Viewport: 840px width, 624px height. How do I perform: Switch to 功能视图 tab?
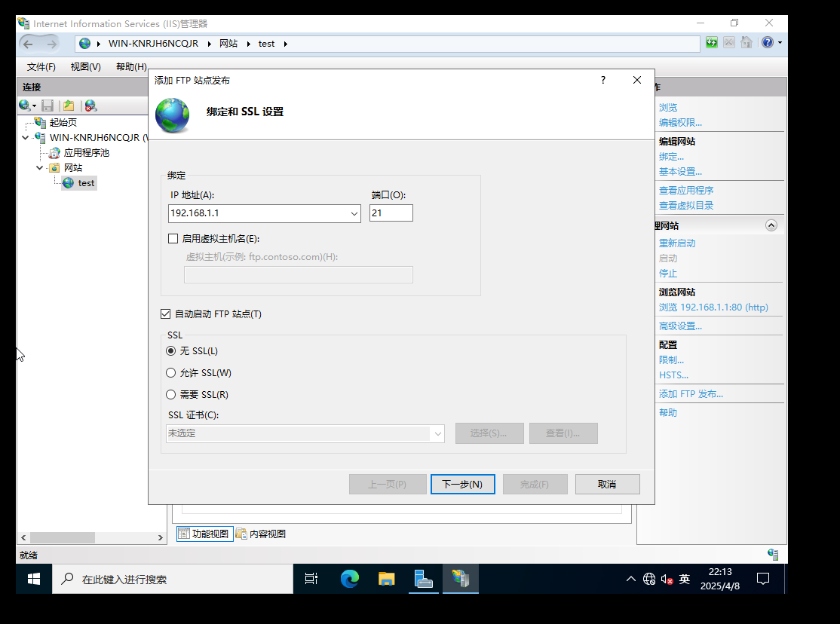click(x=204, y=534)
